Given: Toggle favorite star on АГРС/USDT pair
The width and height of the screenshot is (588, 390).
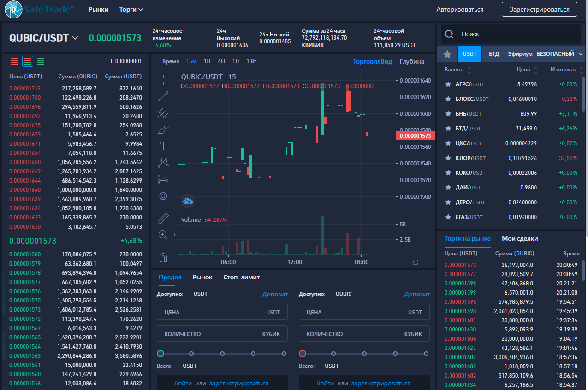Looking at the screenshot, I should (447, 84).
